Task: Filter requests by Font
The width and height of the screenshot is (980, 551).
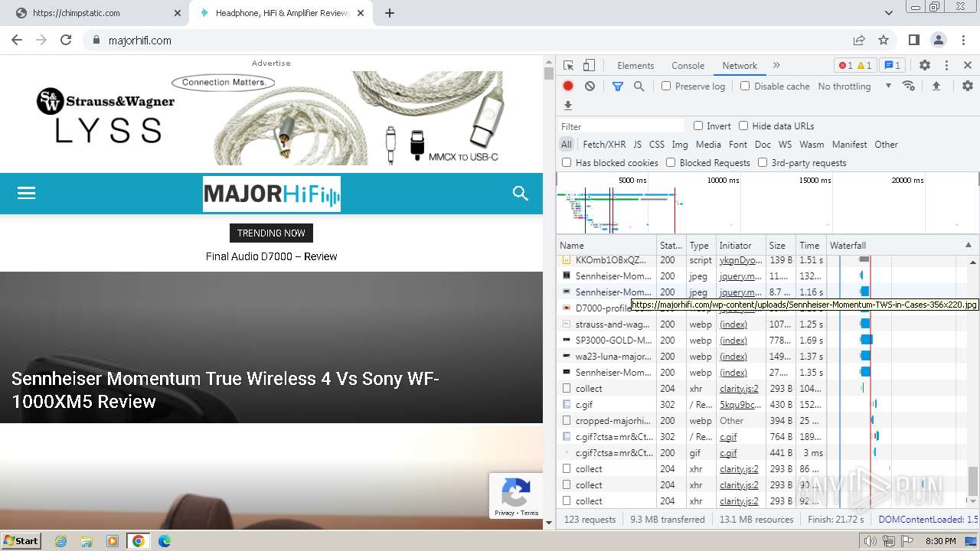Action: click(x=738, y=145)
